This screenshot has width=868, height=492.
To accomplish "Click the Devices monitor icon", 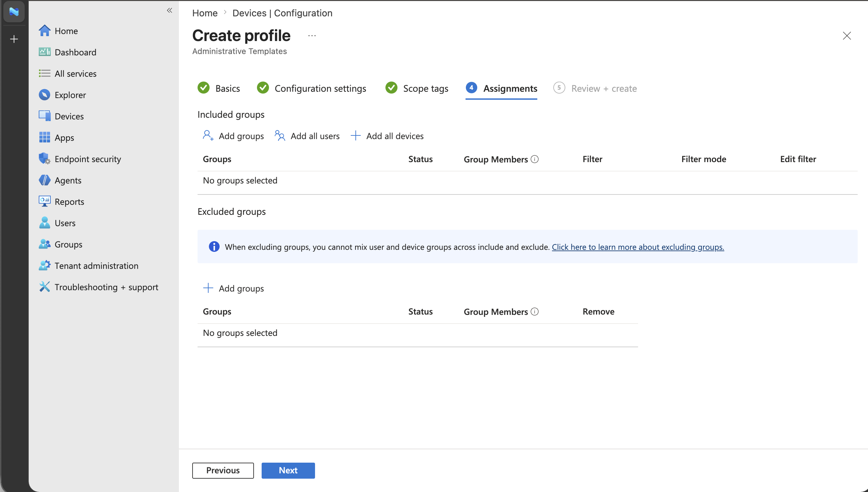I will tap(44, 116).
